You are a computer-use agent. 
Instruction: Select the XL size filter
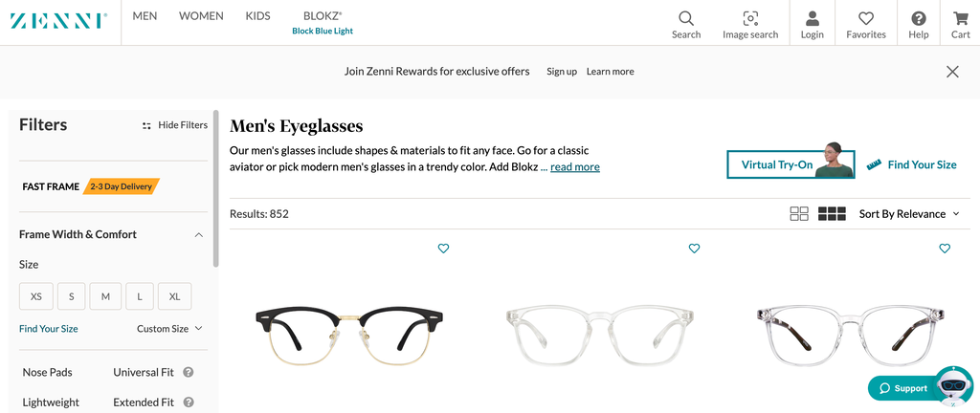174,296
